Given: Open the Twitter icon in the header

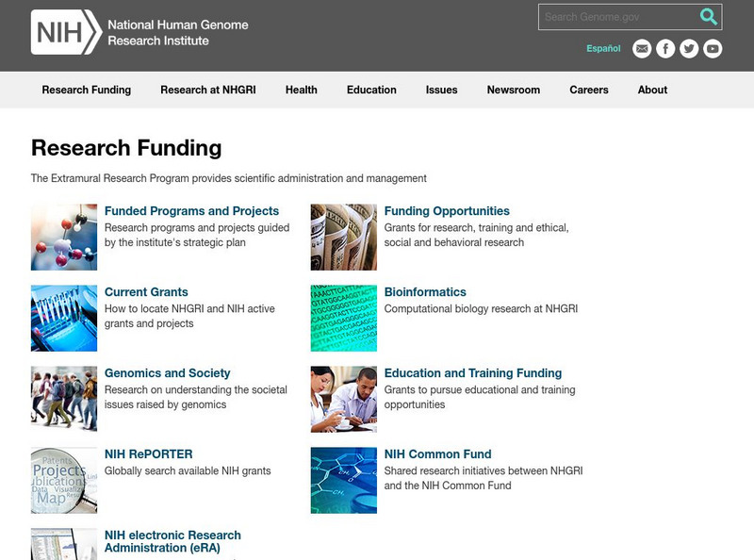Looking at the screenshot, I should [689, 48].
